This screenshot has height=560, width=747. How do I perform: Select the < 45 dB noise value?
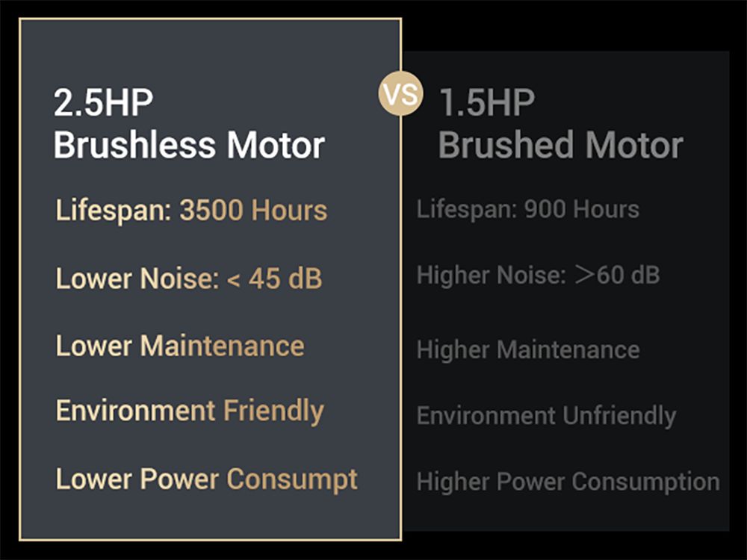tap(273, 279)
